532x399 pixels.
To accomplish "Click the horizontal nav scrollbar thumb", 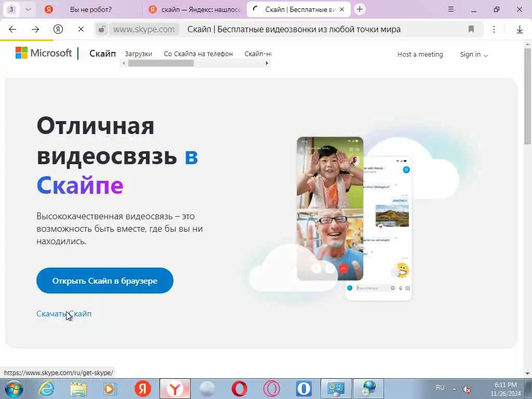I will pyautogui.click(x=161, y=63).
